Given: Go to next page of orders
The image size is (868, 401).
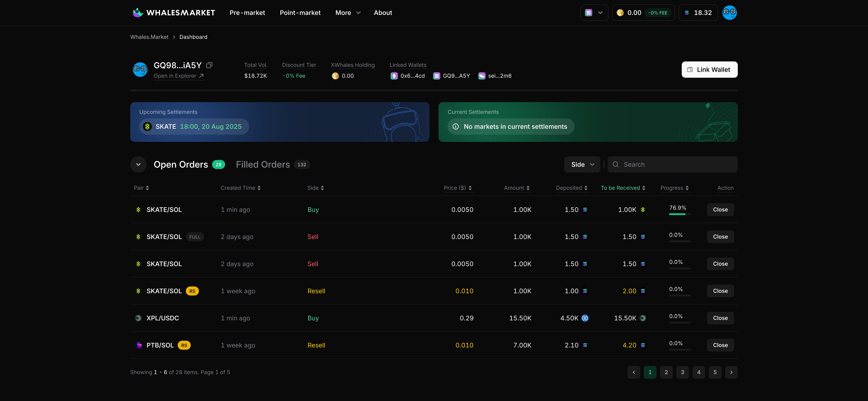Looking at the screenshot, I should (x=731, y=372).
